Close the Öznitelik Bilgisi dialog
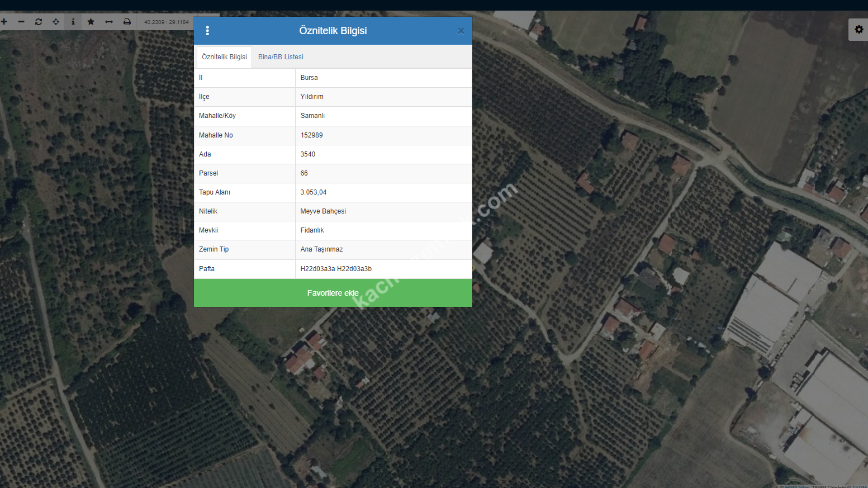Viewport: 868px width, 488px height. [x=461, y=31]
